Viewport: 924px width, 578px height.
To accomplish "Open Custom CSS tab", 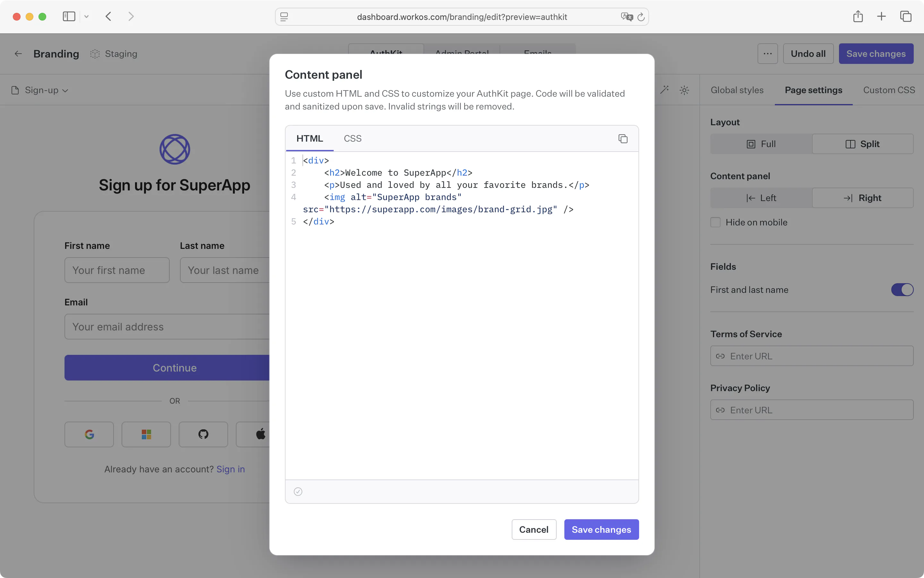I will pyautogui.click(x=889, y=90).
